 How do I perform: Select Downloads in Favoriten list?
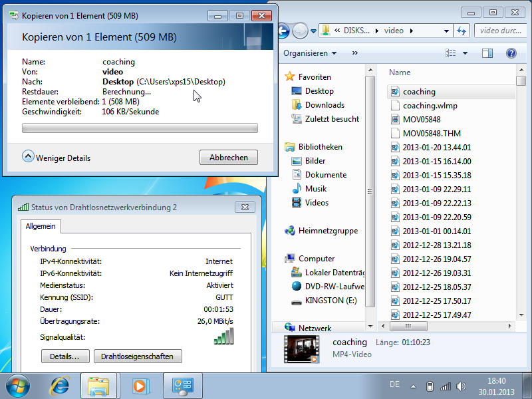(x=325, y=105)
